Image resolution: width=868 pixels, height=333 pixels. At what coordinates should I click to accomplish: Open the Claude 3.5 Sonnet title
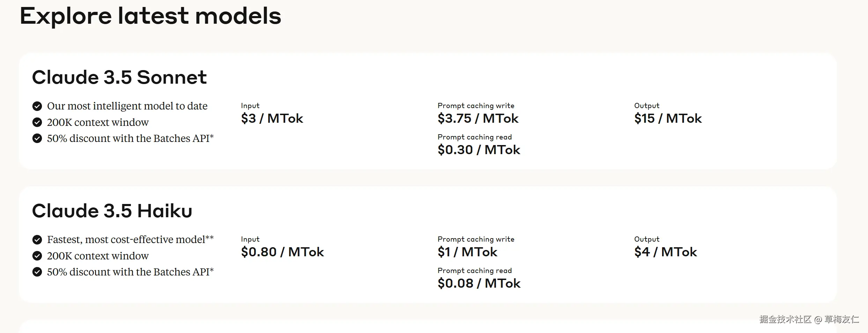tap(119, 77)
